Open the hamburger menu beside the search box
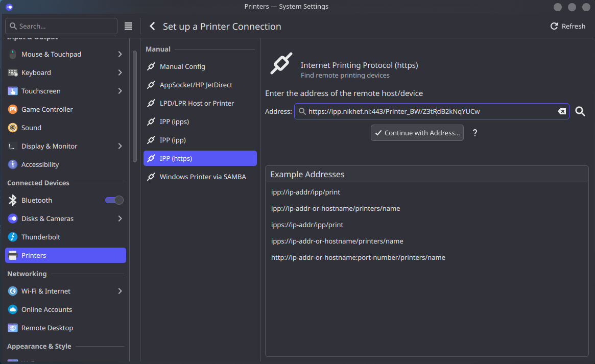595x364 pixels. pyautogui.click(x=128, y=26)
